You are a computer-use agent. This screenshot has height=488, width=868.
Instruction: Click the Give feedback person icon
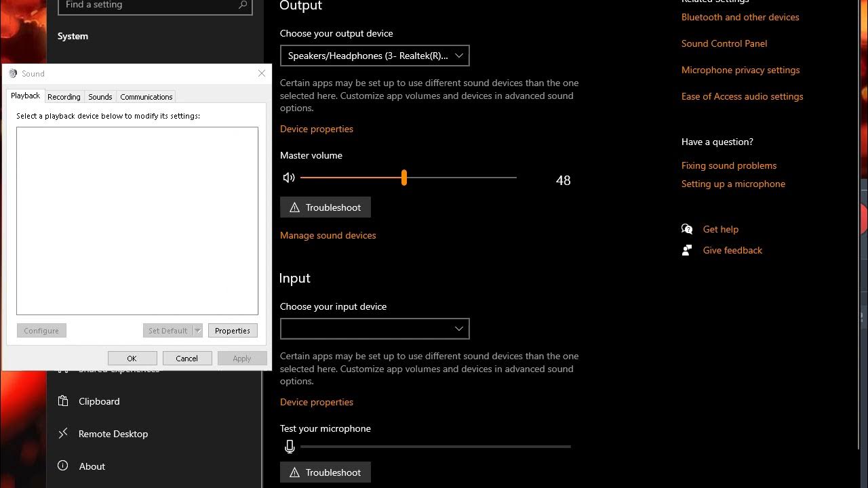pos(687,250)
